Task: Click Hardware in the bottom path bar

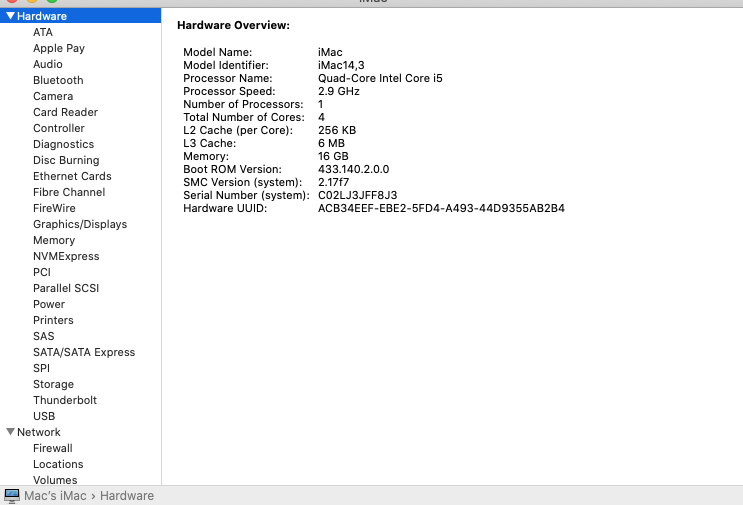Action: [x=127, y=496]
